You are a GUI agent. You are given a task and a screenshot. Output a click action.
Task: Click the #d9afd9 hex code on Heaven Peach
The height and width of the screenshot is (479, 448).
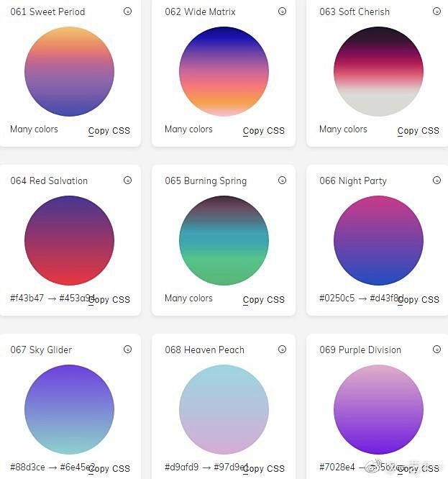pos(181,467)
